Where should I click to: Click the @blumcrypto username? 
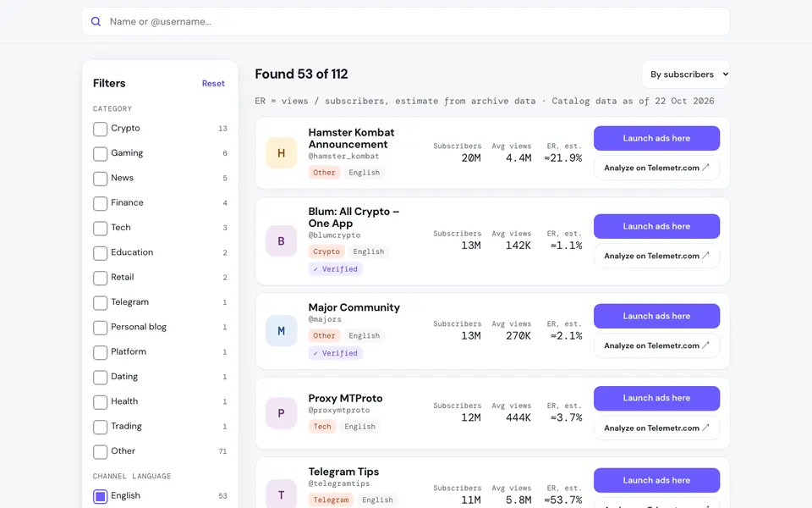(x=335, y=235)
